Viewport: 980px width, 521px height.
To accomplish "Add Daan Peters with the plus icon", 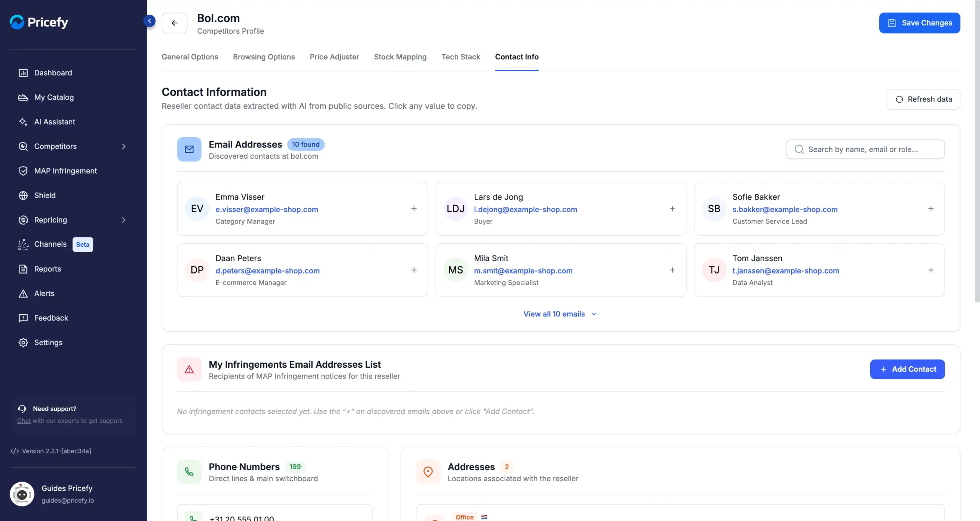I will click(414, 270).
